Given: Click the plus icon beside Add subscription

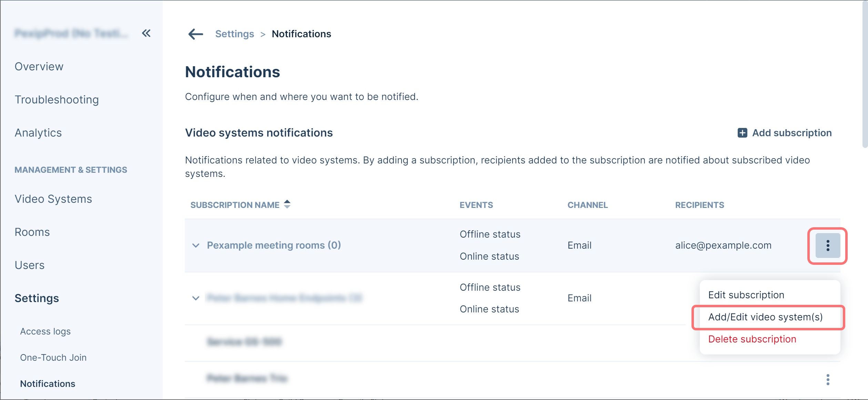Looking at the screenshot, I should click(x=742, y=133).
